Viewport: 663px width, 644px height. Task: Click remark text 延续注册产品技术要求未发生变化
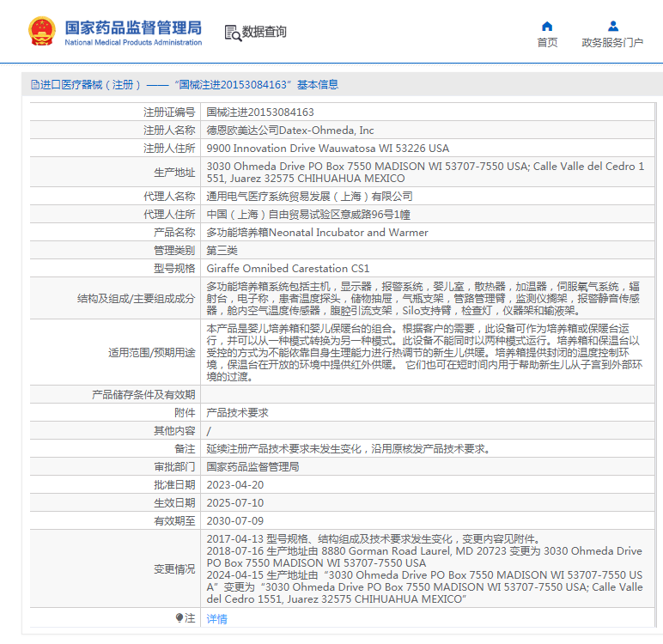[x=349, y=448]
